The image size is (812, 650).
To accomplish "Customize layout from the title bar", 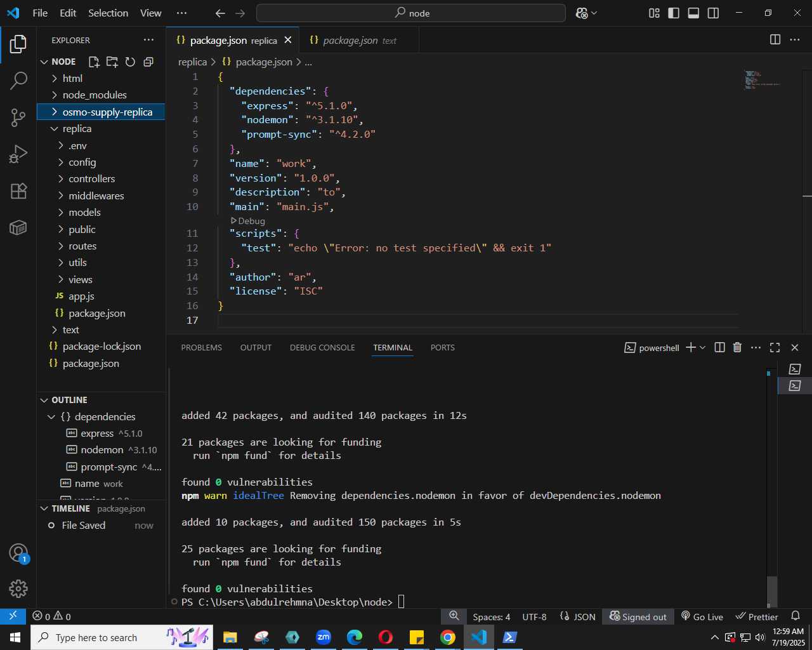I will [x=654, y=13].
